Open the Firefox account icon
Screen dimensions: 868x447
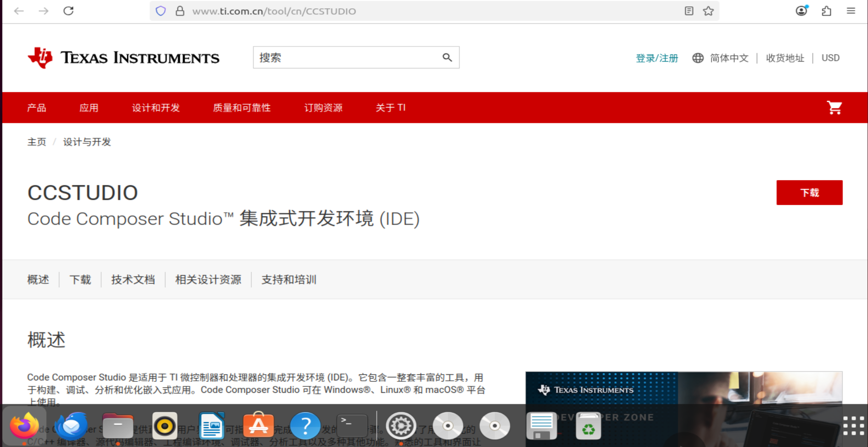(x=802, y=11)
